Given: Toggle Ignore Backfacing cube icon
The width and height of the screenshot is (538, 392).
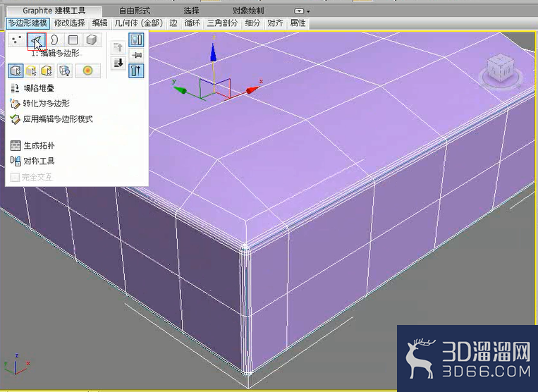Looking at the screenshot, I should pyautogui.click(x=65, y=71).
